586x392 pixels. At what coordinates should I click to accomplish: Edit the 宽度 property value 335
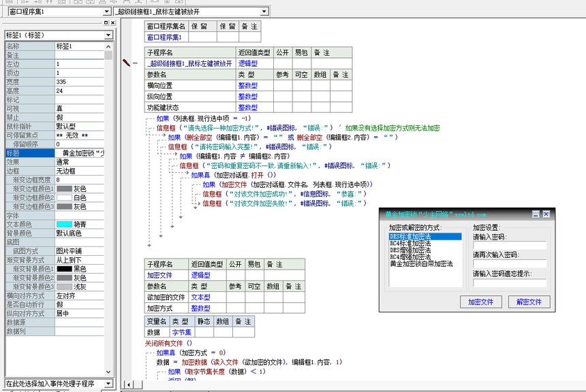[x=80, y=82]
